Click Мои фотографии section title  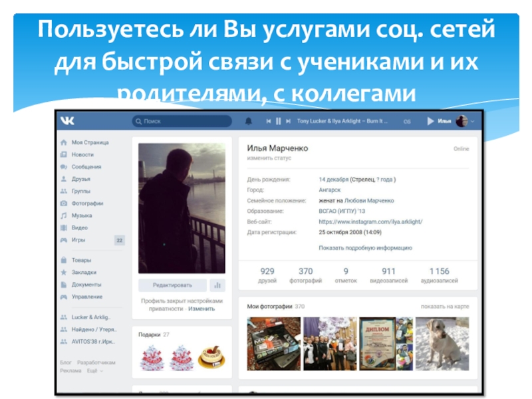pos(269,307)
